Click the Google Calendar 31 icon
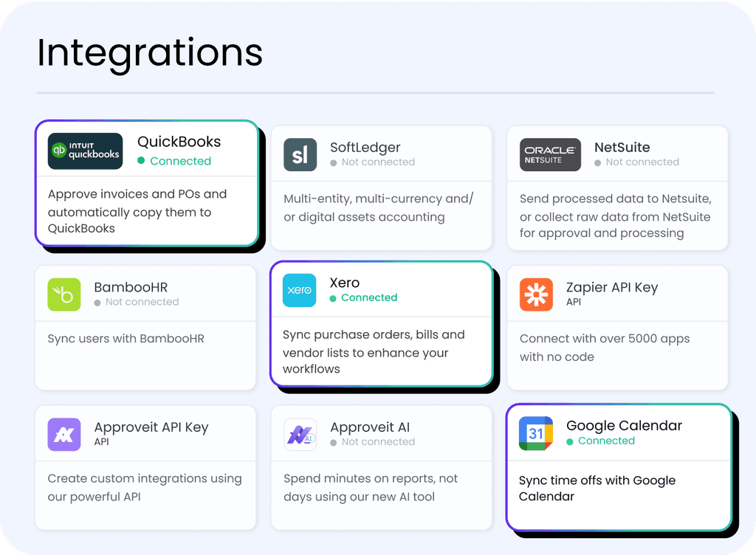 (x=536, y=435)
